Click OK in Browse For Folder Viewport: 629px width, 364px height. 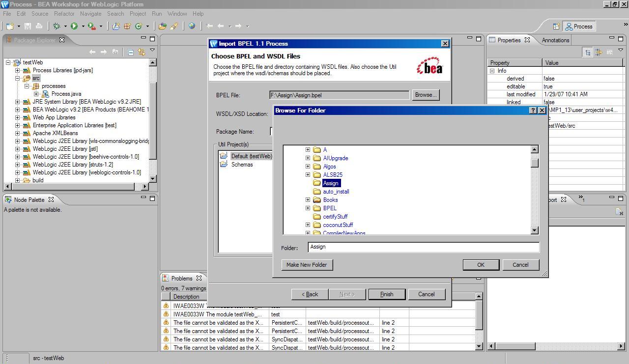point(481,265)
